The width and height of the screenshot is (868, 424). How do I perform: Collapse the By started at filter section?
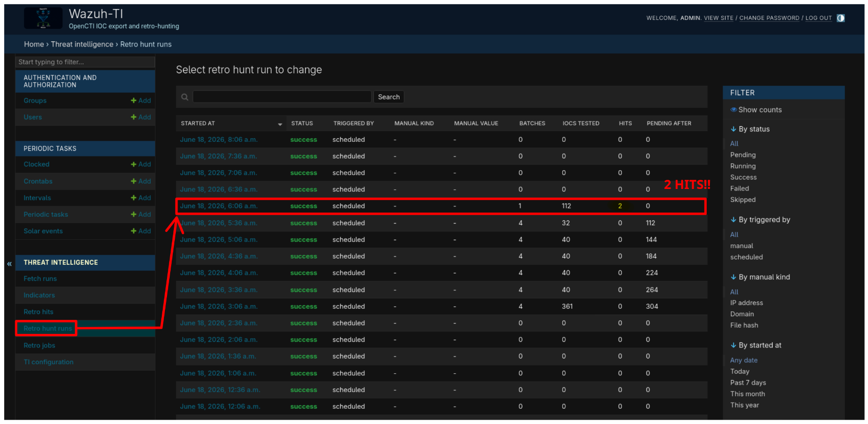756,345
